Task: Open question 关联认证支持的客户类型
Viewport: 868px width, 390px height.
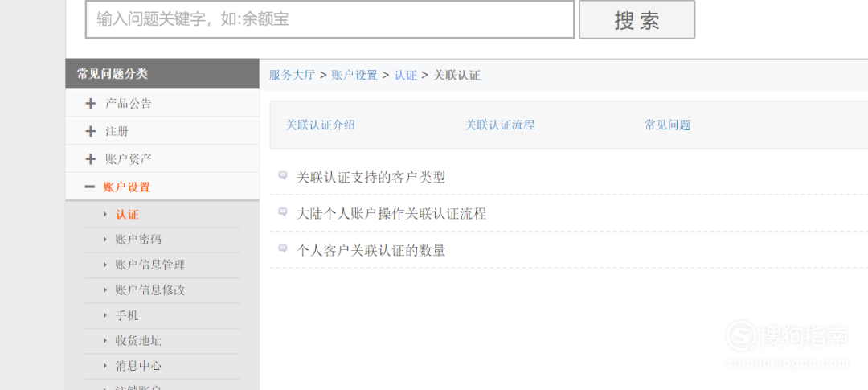Action: click(371, 178)
